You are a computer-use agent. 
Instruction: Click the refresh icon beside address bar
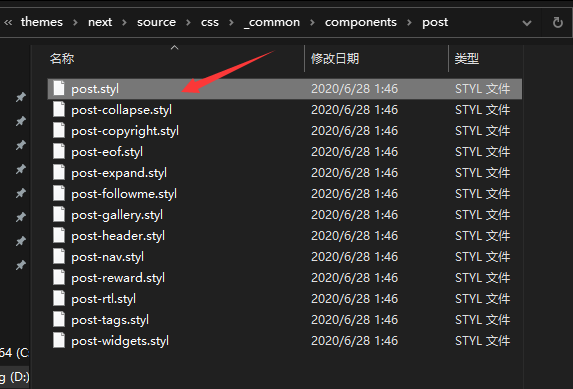[557, 23]
